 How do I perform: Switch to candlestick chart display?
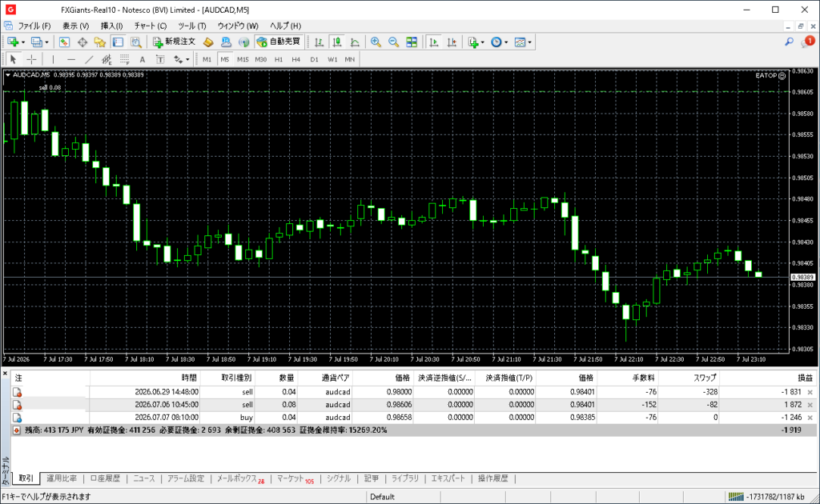coord(337,42)
